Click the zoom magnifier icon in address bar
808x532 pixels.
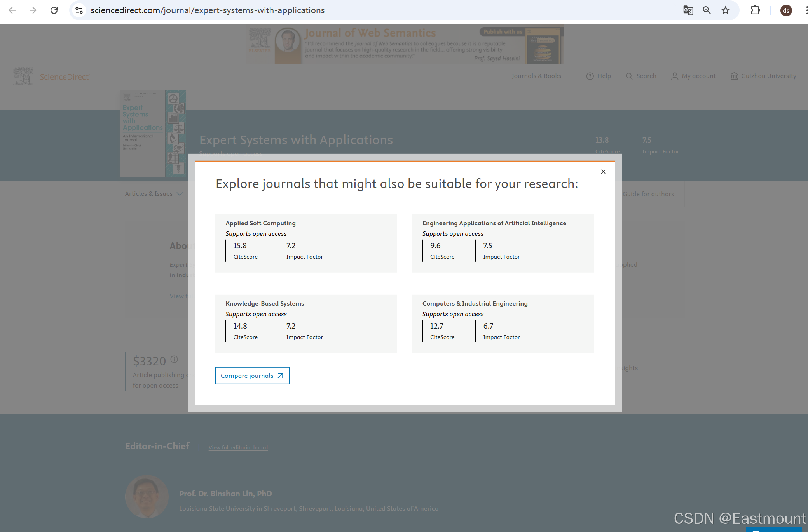pos(707,10)
